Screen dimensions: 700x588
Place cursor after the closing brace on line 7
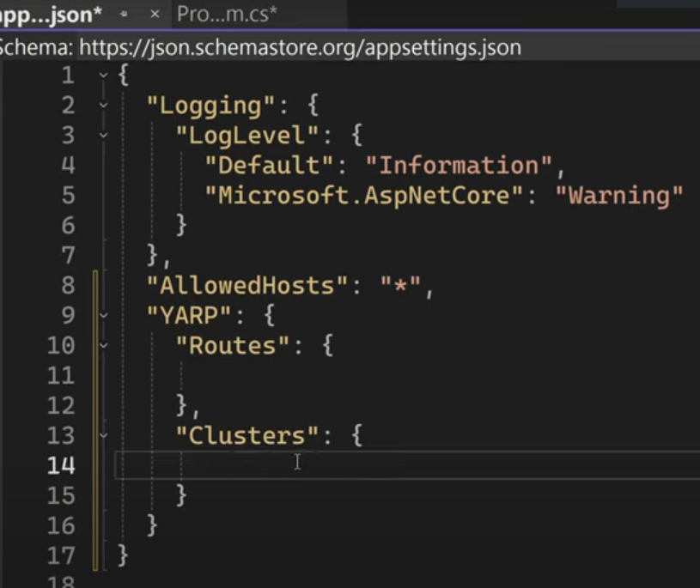tap(157, 255)
